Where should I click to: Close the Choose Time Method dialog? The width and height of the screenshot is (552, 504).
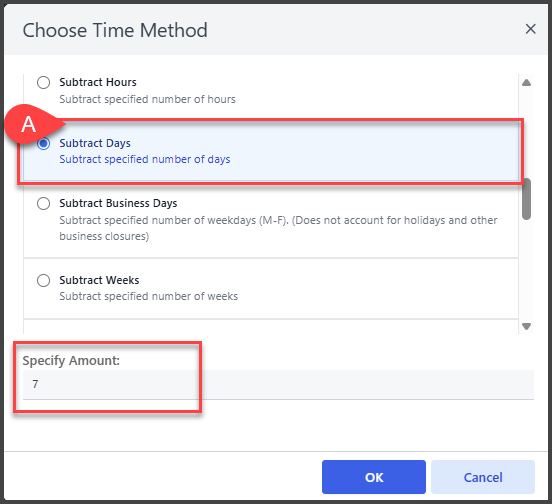pos(531,29)
